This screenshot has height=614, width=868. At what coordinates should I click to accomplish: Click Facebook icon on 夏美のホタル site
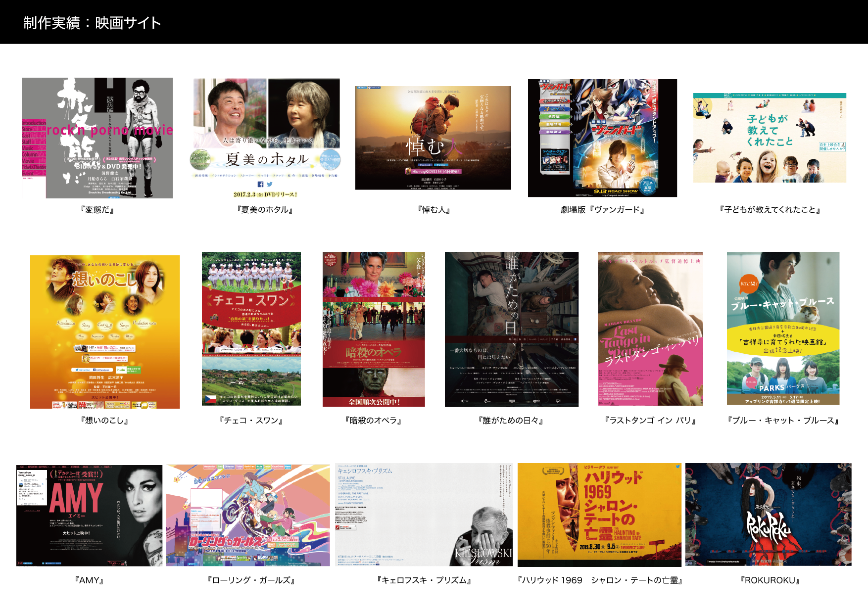[x=260, y=184]
